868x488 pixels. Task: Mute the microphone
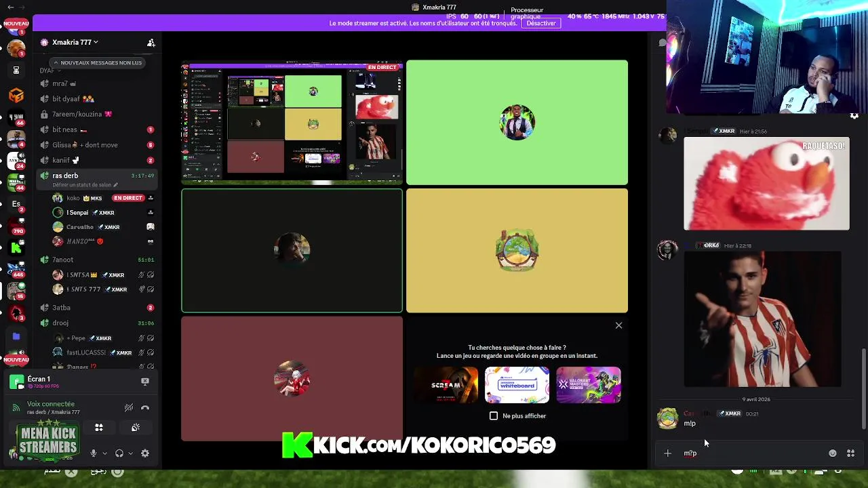pos(94,453)
